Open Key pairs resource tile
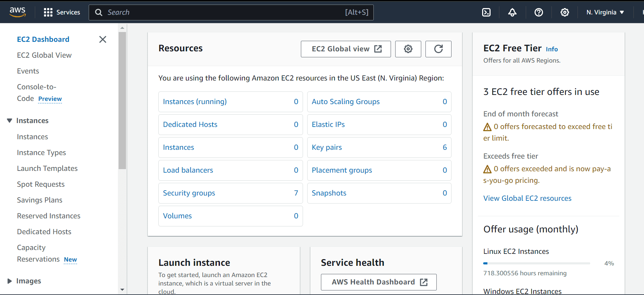Screen dimensions: 644x295 click(379, 147)
